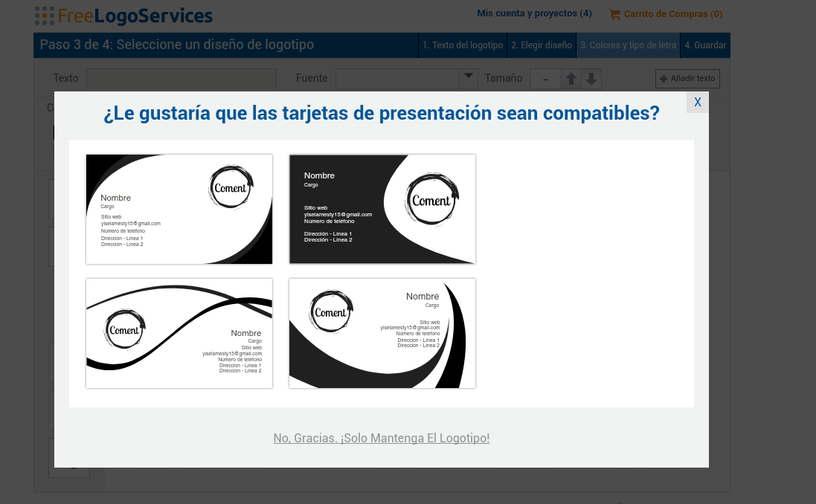Click the FreeLogoServices logo
Image resolution: width=816 pixels, height=504 pixels.
pyautogui.click(x=124, y=16)
